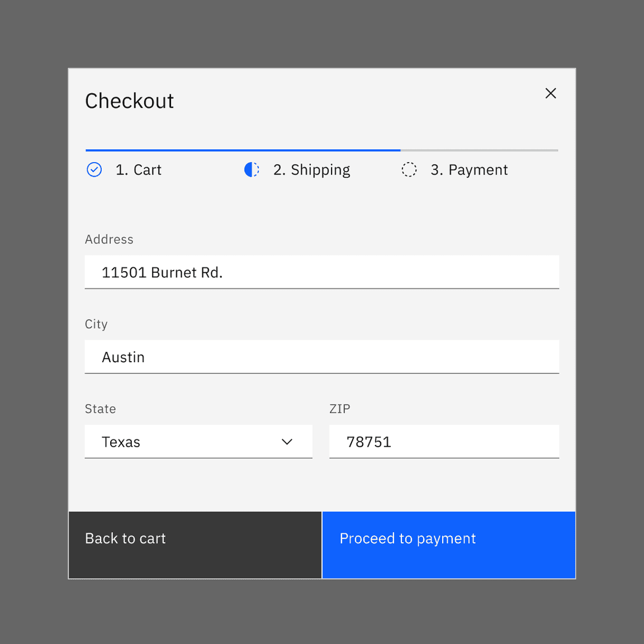Viewport: 644px width, 644px height.
Task: Click the Address field showing 11501 Burnet Rd.
Action: [322, 272]
